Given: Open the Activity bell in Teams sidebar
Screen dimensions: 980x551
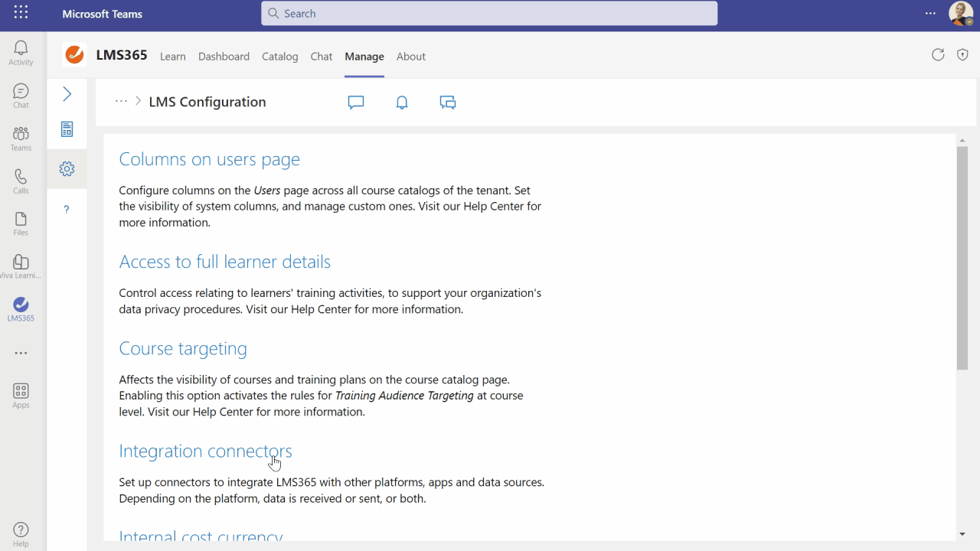Looking at the screenshot, I should (21, 53).
